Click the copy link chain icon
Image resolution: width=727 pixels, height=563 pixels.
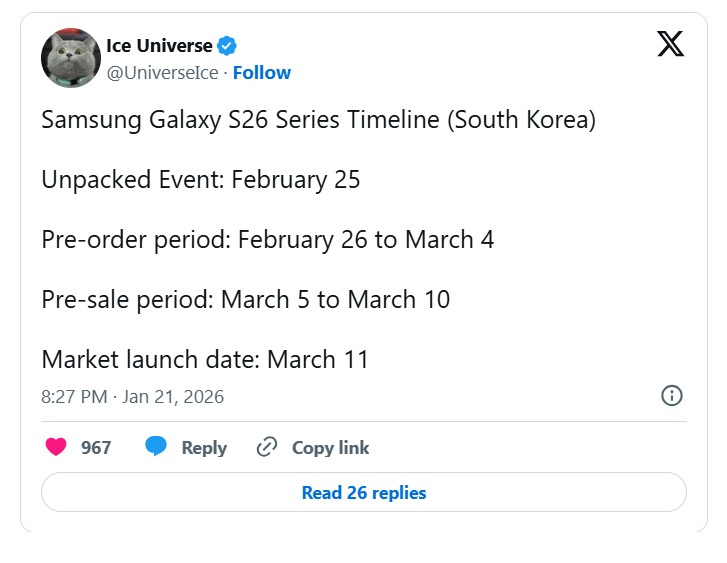pyautogui.click(x=267, y=447)
